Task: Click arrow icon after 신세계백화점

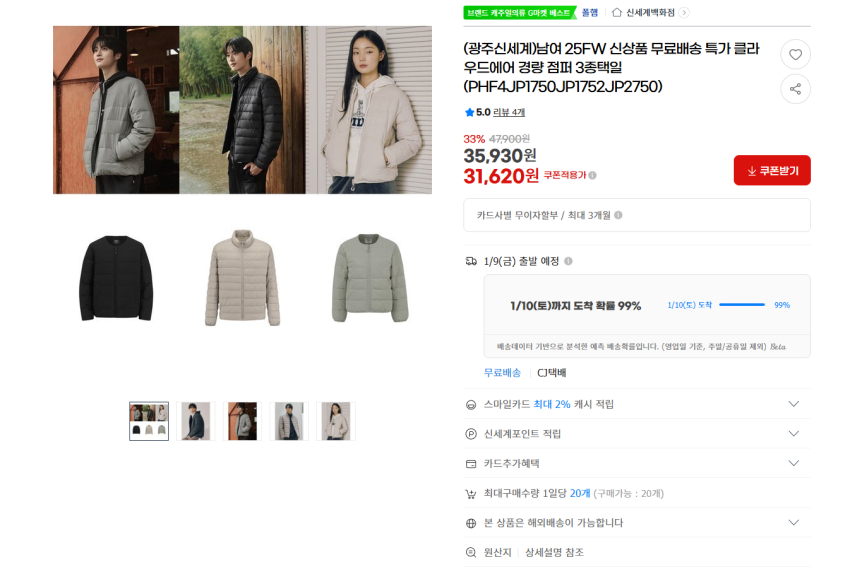Action: [684, 12]
